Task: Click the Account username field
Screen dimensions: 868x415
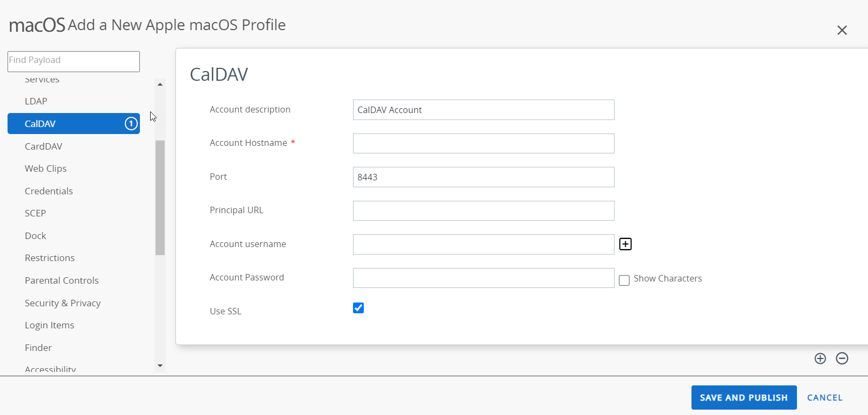Action: (483, 244)
